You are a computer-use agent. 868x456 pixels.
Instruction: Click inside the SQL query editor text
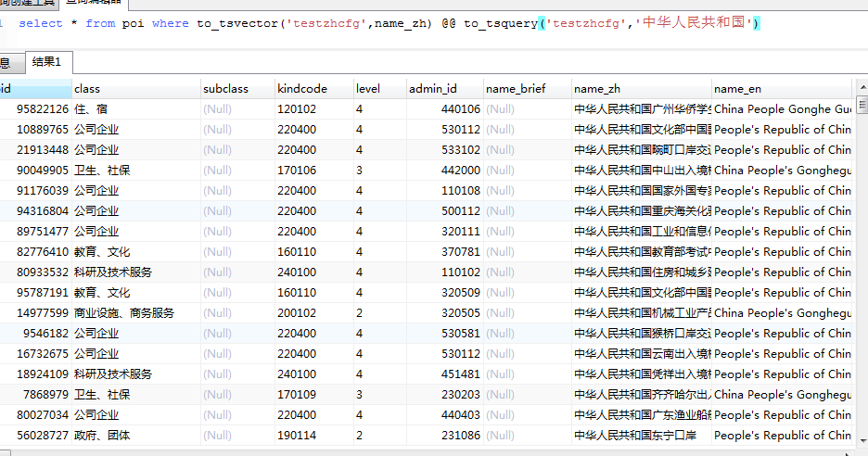(x=389, y=23)
